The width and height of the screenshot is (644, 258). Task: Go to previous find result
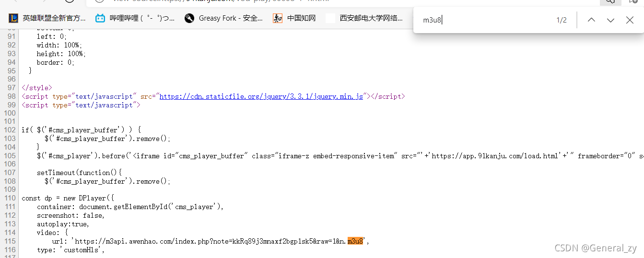tap(591, 20)
